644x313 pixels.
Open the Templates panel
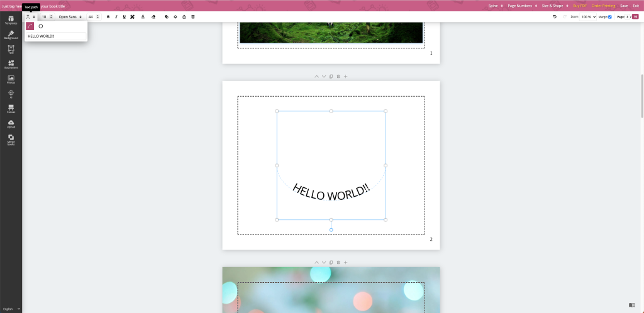[11, 20]
